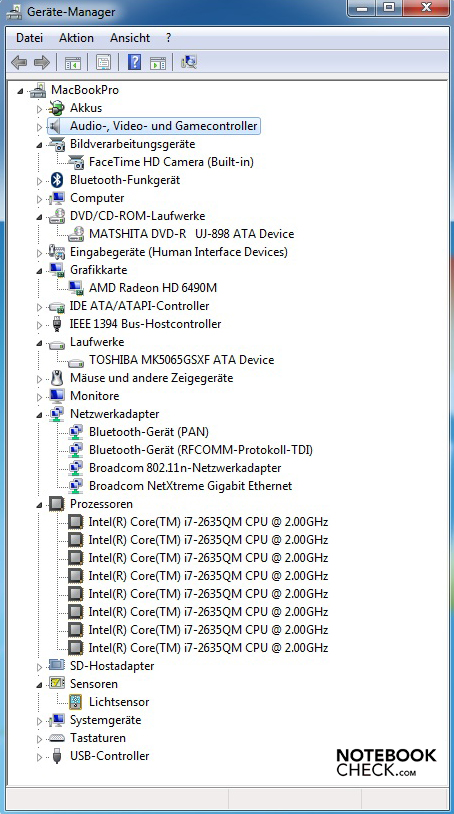454x814 pixels.
Task: Select the AMD Radeon HD 6490M entry
Action: click(153, 288)
